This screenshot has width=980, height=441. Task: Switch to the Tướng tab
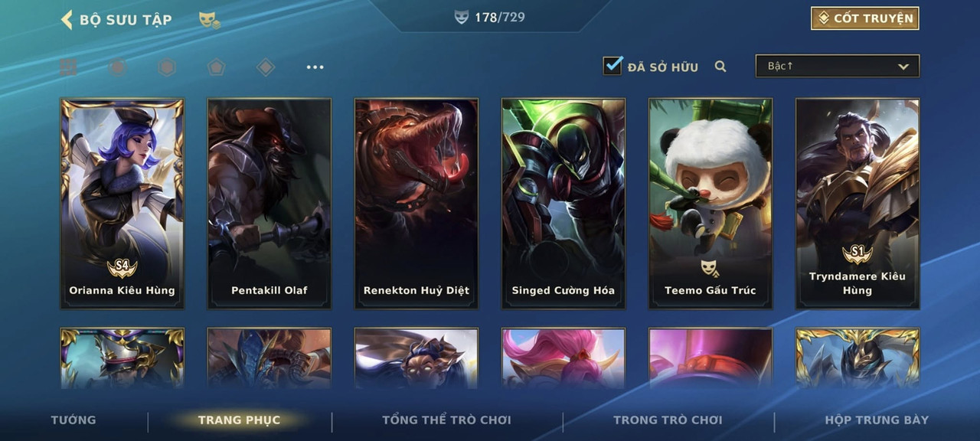(73, 420)
